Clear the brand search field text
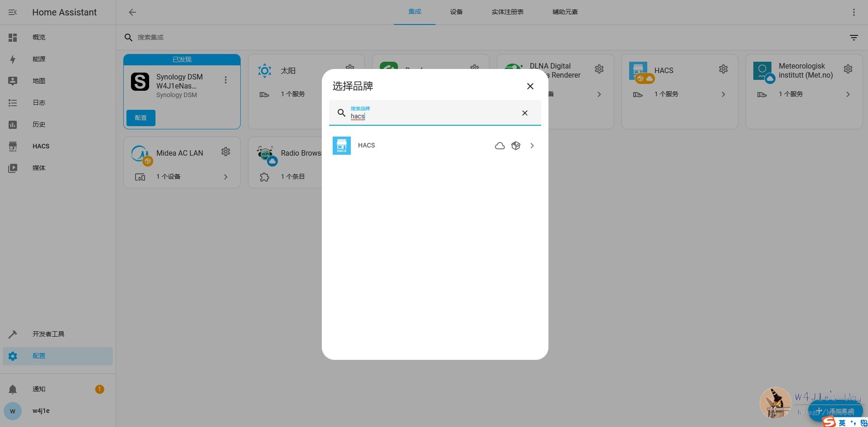Image resolution: width=868 pixels, height=427 pixels. click(x=524, y=113)
